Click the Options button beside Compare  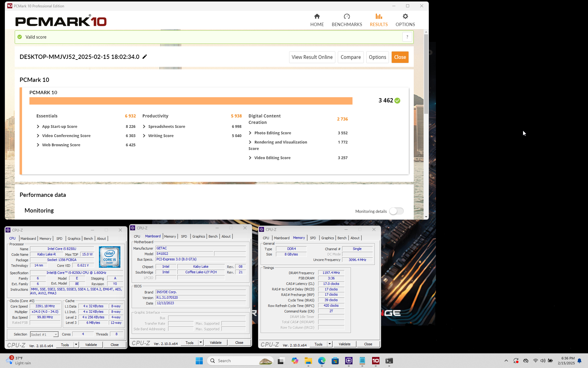[x=377, y=57]
